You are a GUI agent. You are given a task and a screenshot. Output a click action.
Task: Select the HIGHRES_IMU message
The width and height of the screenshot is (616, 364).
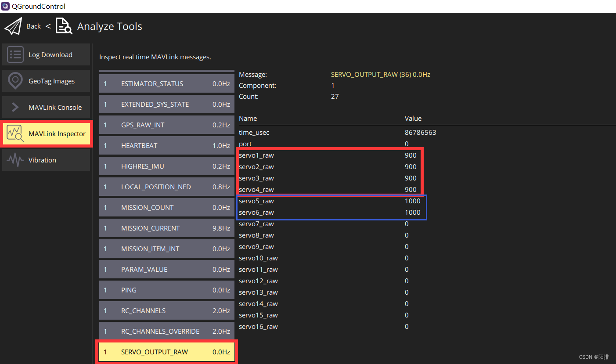[x=167, y=166]
